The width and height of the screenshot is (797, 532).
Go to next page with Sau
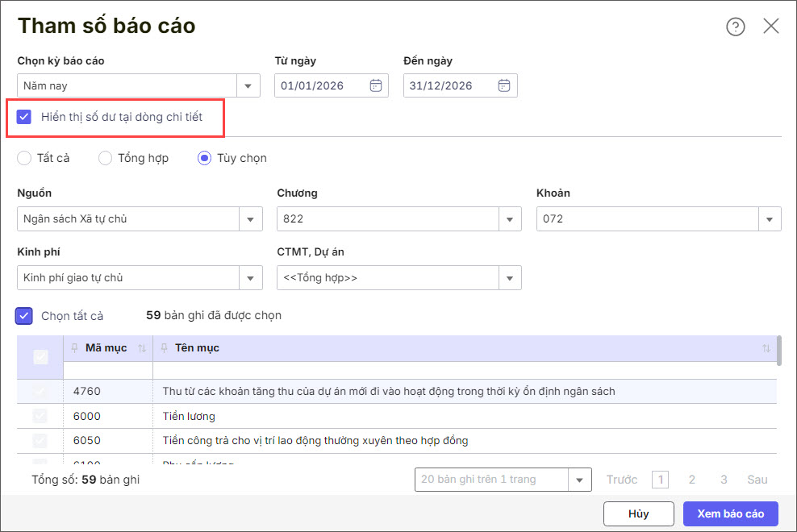click(x=757, y=480)
